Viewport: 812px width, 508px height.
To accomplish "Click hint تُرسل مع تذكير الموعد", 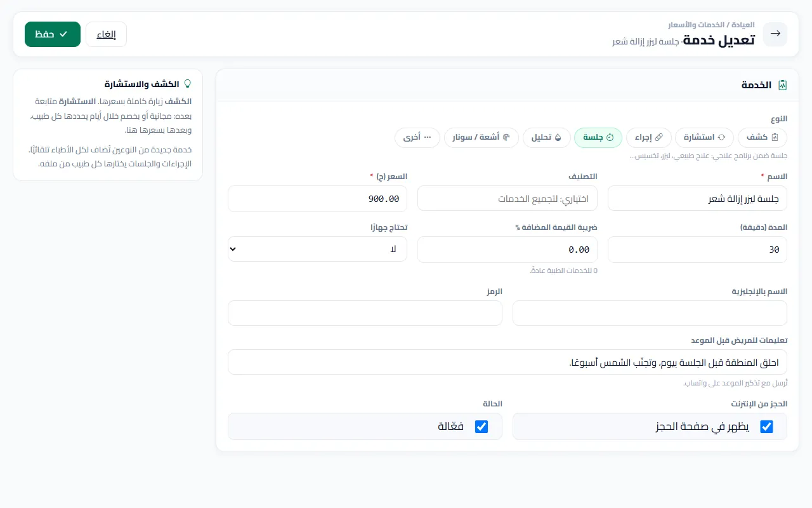I will 735,383.
